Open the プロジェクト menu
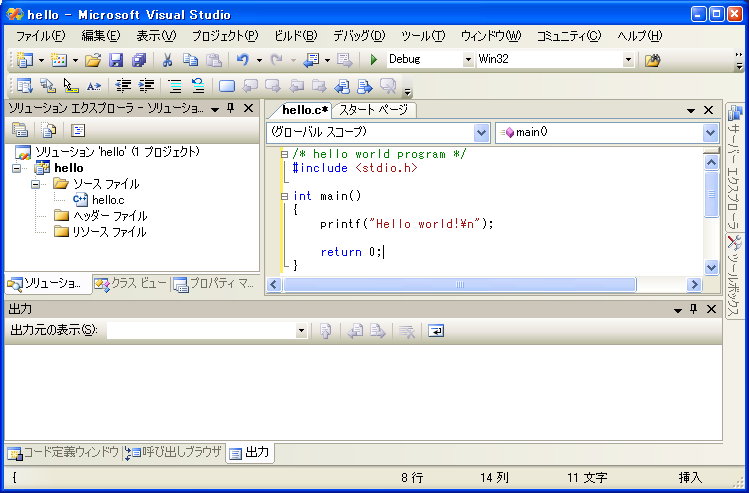The width and height of the screenshot is (749, 493). click(x=225, y=36)
